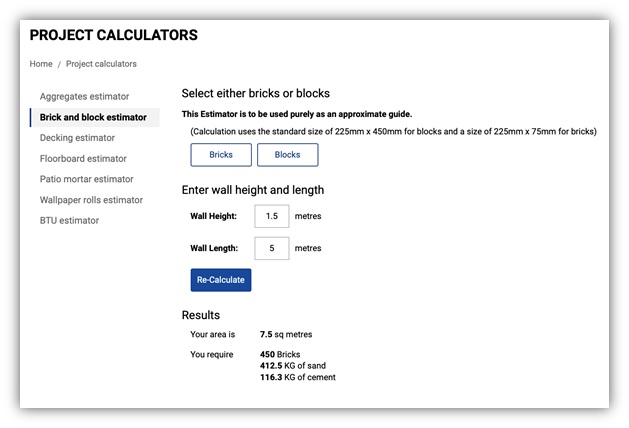Select Brick and block estimator in sidebar
The height and width of the screenshot is (428, 629).
(x=93, y=117)
